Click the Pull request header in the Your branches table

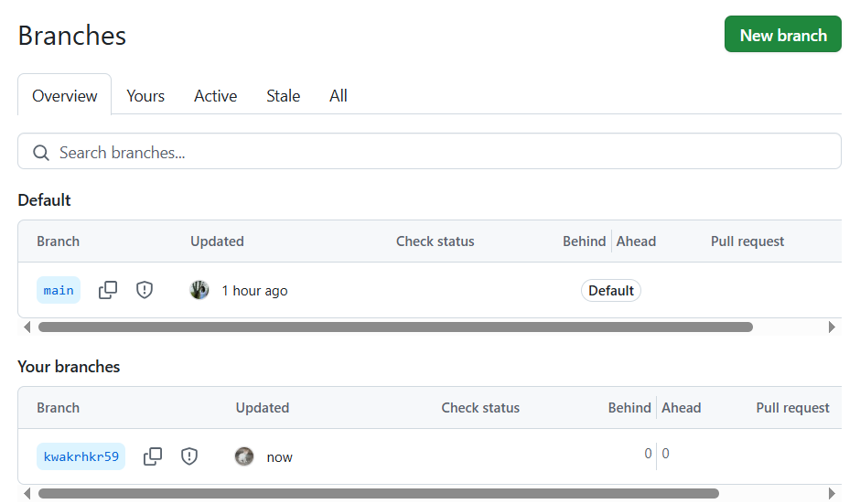coord(792,407)
